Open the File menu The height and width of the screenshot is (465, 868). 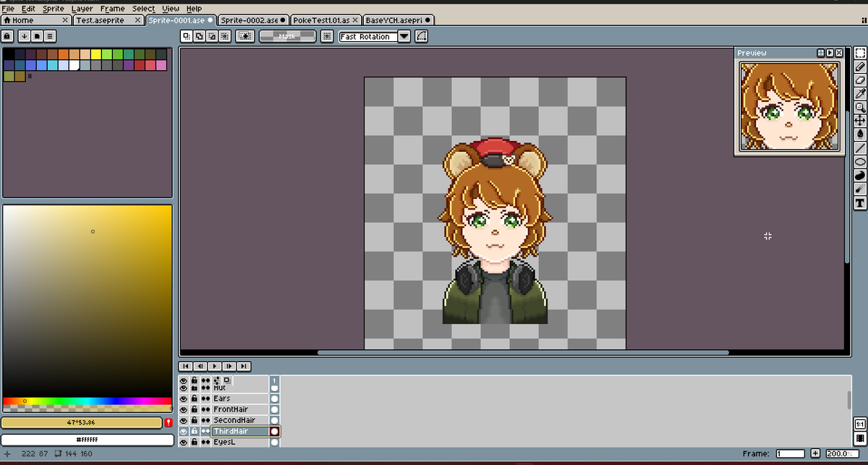pos(8,9)
